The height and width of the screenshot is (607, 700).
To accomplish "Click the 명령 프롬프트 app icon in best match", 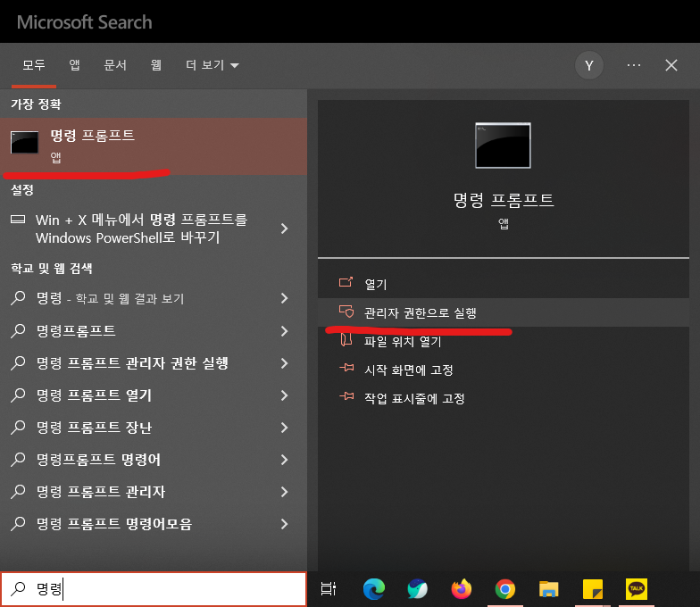I will tap(24, 142).
